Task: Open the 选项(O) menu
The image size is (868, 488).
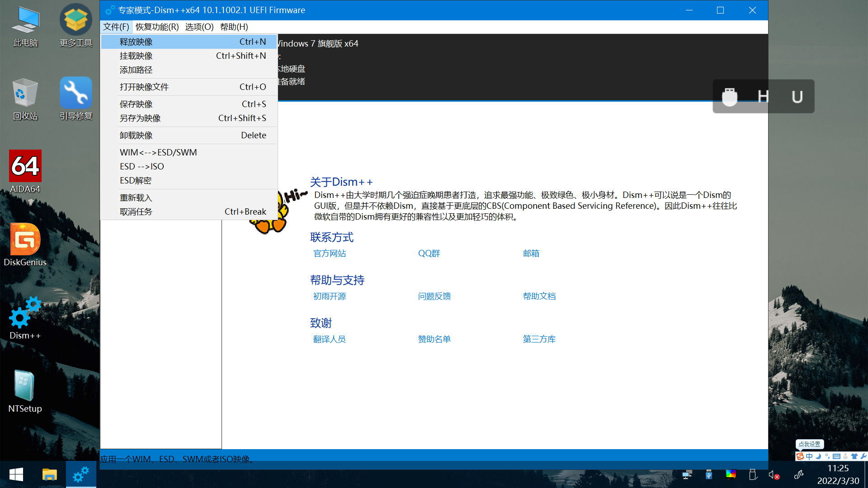Action: coord(199,27)
